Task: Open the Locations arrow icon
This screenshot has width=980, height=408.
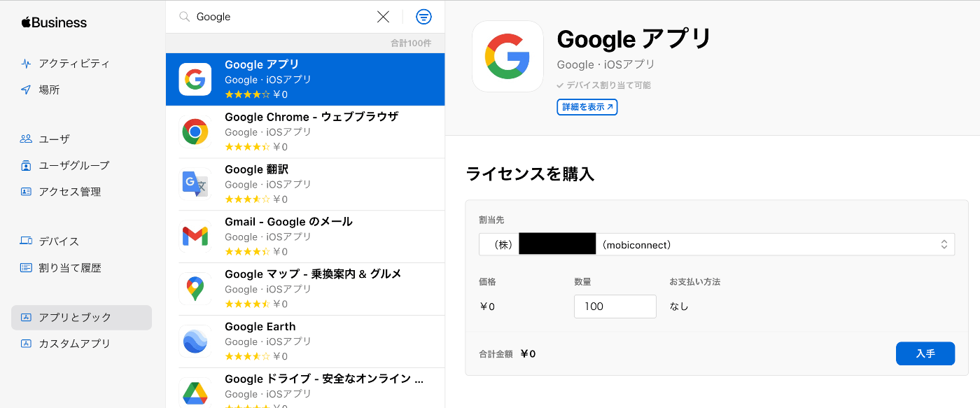Action: coord(26,90)
